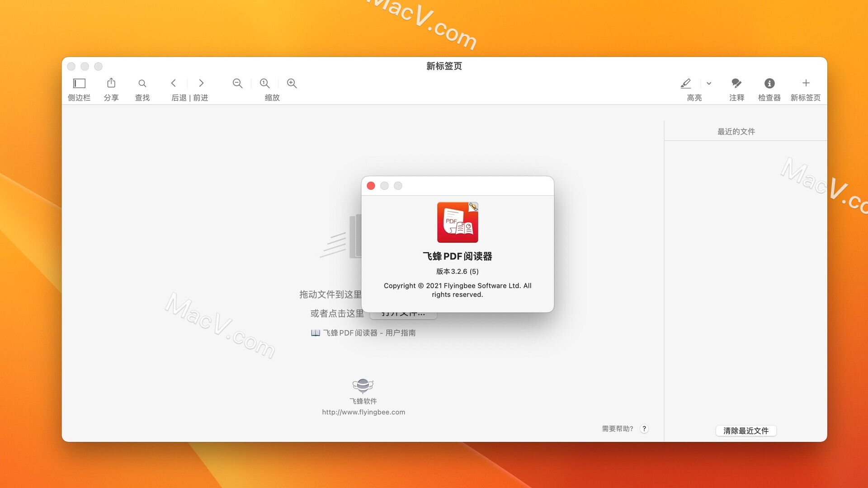Image resolution: width=868 pixels, height=488 pixels.
Task: Zoom in with plus magnifier icon
Action: point(292,83)
